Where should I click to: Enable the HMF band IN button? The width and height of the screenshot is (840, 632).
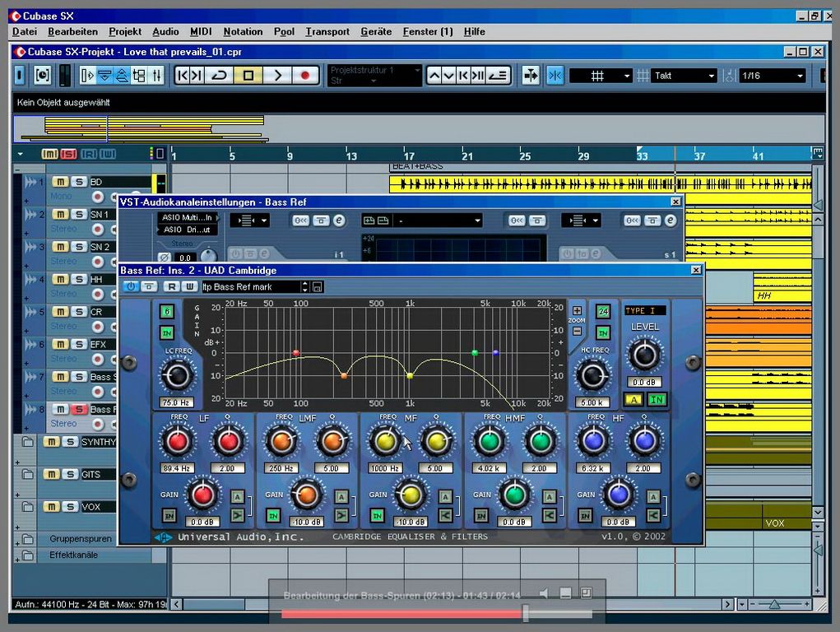pos(481,516)
